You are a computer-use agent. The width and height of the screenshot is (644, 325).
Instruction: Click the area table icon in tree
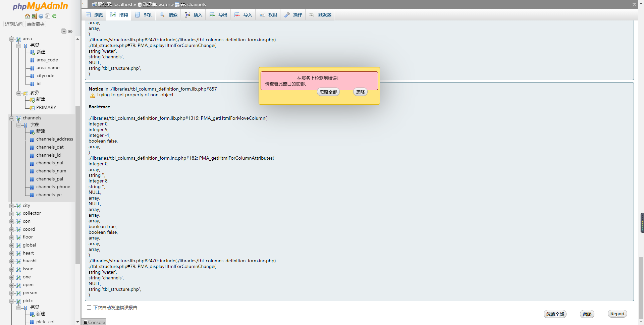pyautogui.click(x=18, y=39)
